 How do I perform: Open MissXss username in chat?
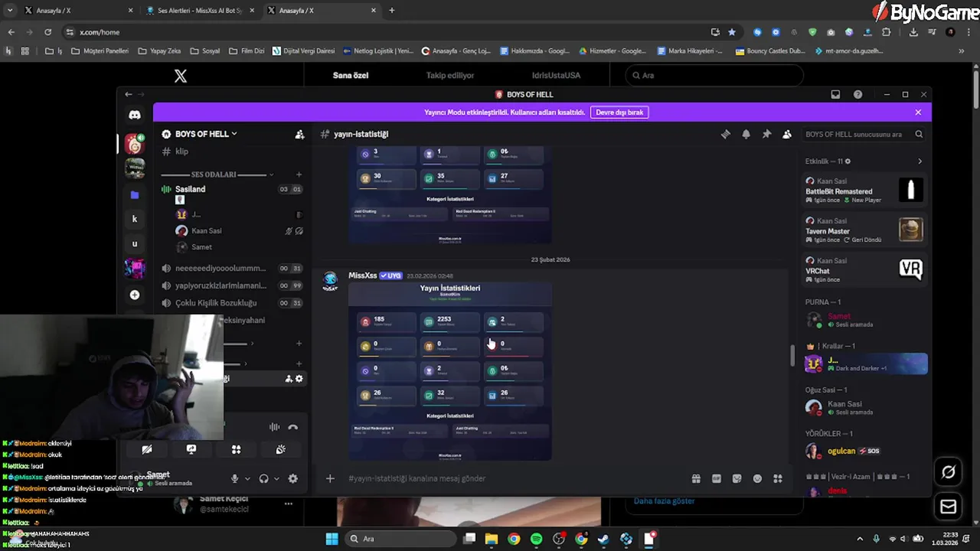363,275
